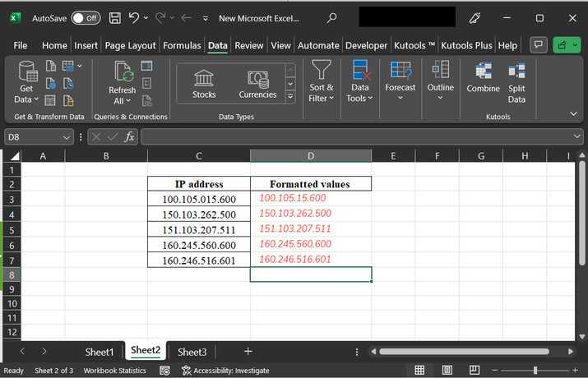The width and height of the screenshot is (588, 378).
Task: Toggle the AutoSave switch
Action: point(86,17)
